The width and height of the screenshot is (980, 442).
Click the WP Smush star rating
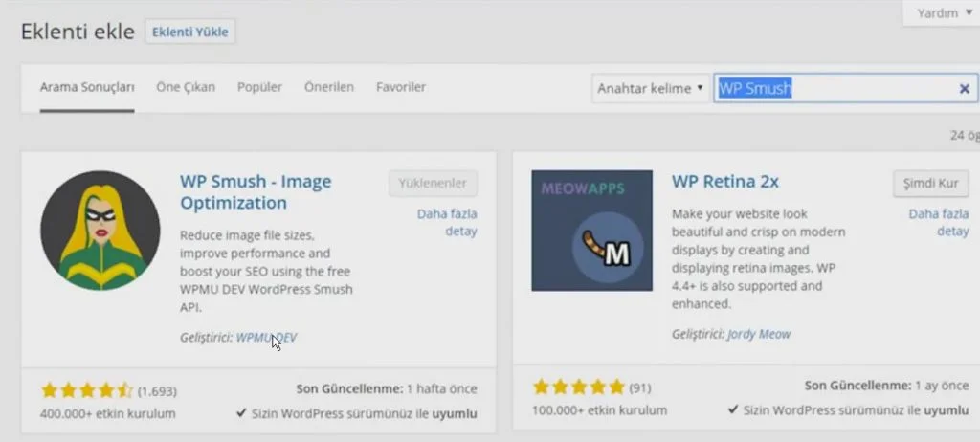[86, 390]
